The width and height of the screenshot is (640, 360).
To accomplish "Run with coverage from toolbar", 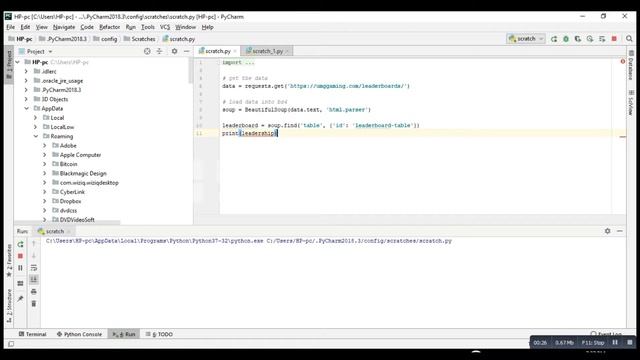I will [x=578, y=39].
